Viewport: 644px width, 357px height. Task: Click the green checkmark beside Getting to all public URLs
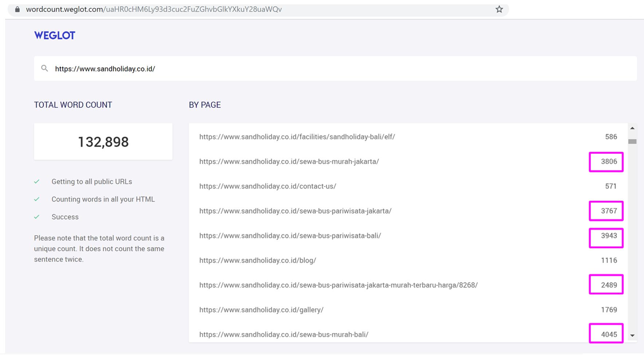click(37, 181)
